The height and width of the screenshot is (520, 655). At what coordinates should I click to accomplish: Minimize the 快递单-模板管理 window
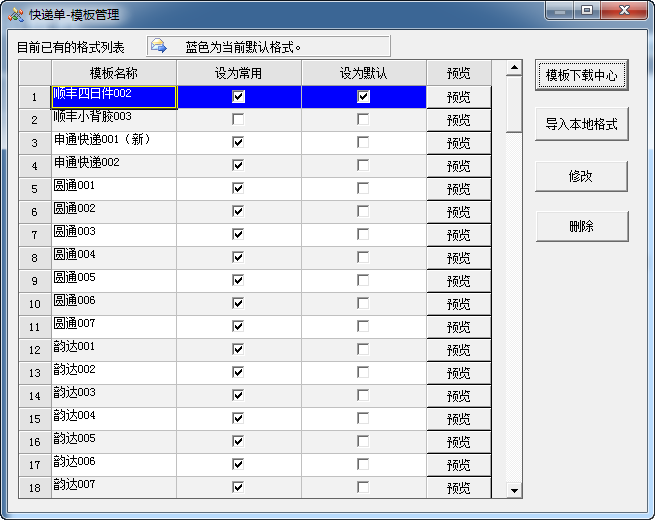(x=559, y=11)
